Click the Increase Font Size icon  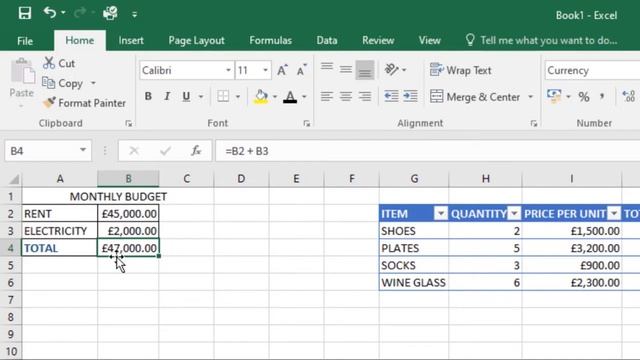coord(282,70)
